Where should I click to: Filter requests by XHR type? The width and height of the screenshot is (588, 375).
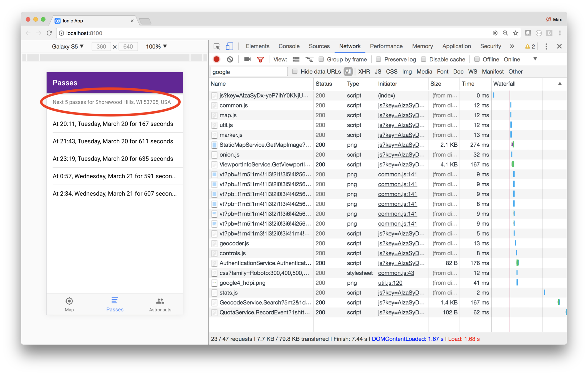[364, 71]
